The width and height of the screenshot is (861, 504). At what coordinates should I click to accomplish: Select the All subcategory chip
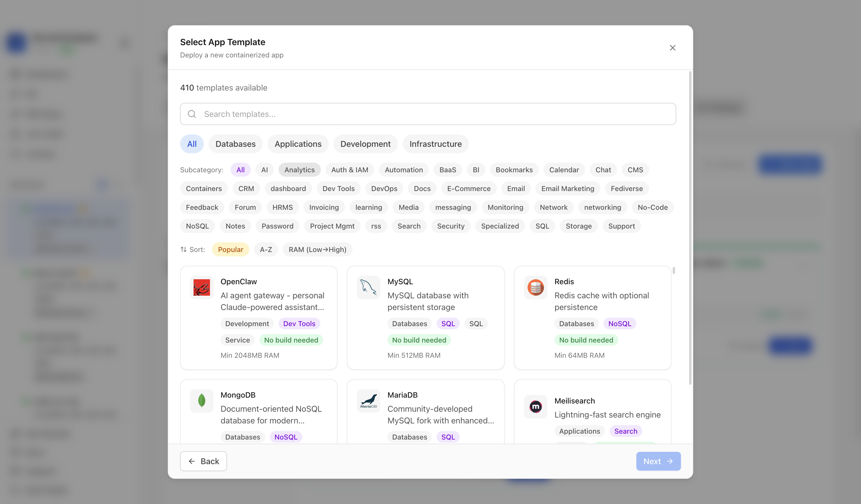pos(240,170)
